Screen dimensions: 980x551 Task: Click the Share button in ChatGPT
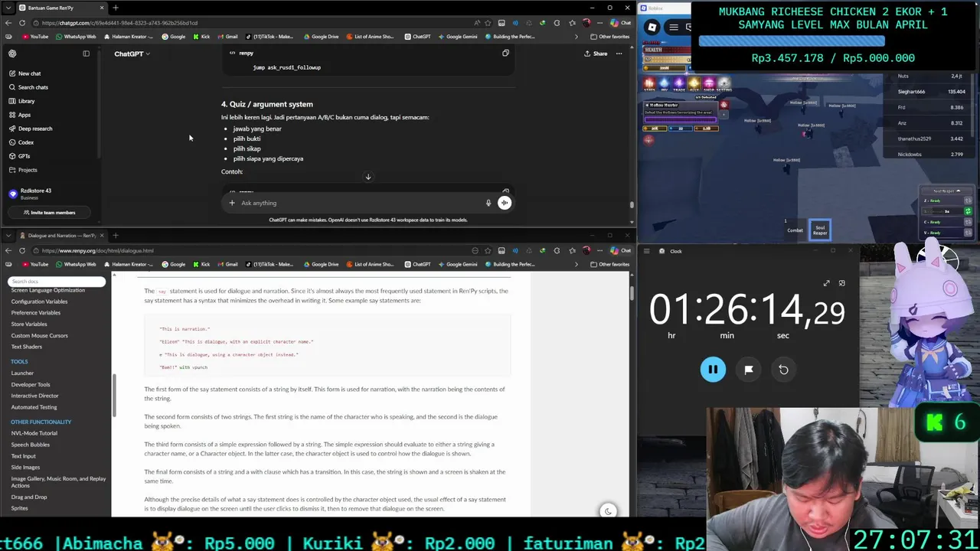click(596, 54)
